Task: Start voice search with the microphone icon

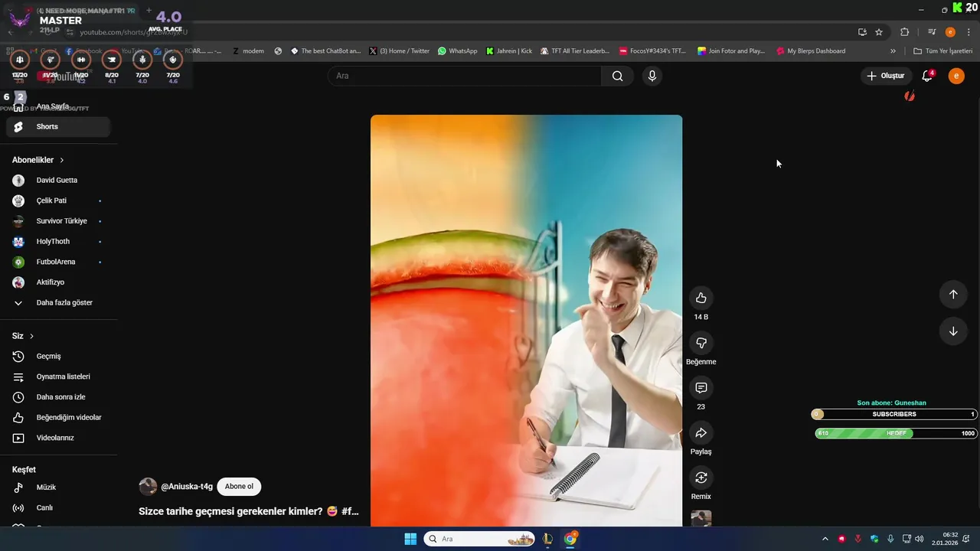Action: [652, 76]
